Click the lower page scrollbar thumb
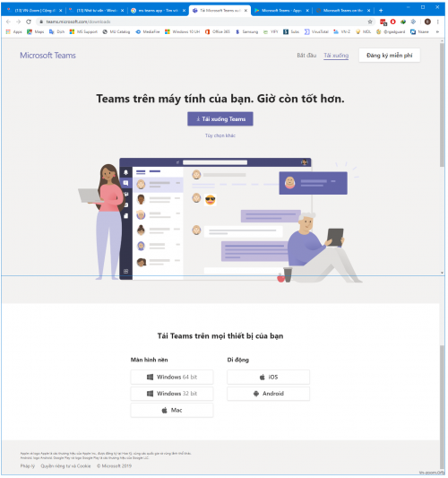448x478 pixels. 442,407
